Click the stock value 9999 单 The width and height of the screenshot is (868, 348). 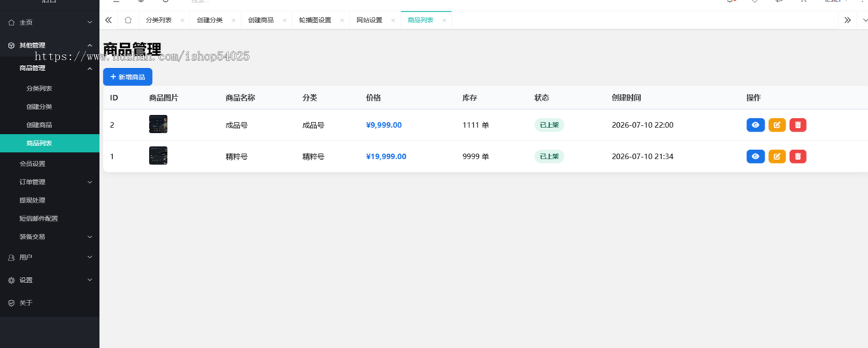coord(476,156)
